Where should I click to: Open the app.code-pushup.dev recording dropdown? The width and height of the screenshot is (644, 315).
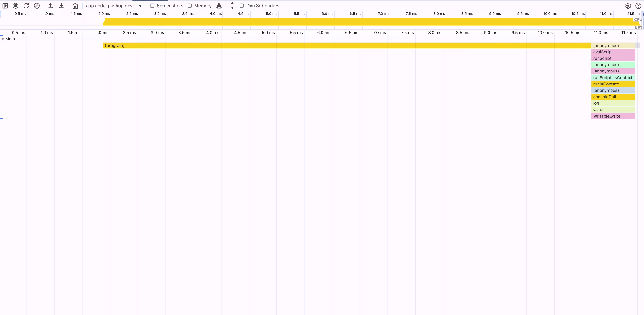pos(114,5)
